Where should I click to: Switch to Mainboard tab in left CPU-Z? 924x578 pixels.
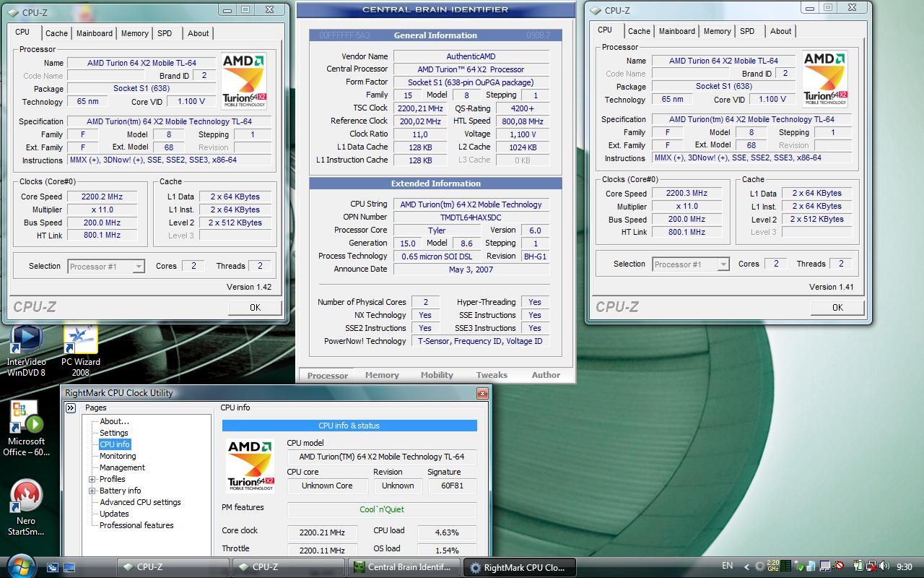pyautogui.click(x=95, y=33)
